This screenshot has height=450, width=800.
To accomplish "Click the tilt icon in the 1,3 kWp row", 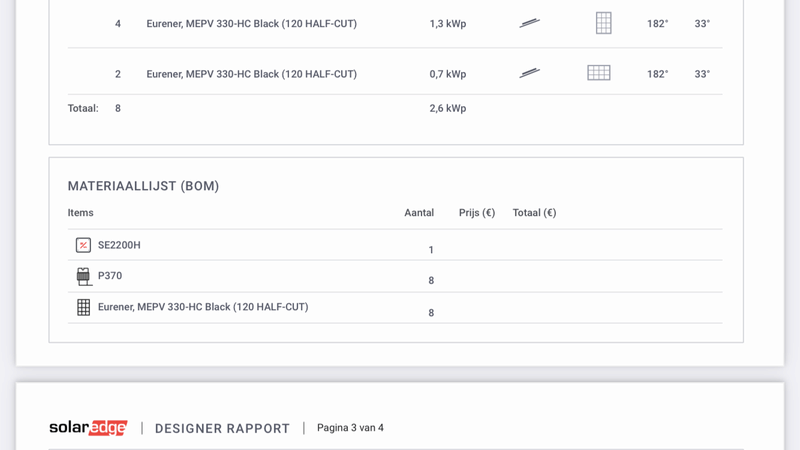I will click(x=529, y=23).
